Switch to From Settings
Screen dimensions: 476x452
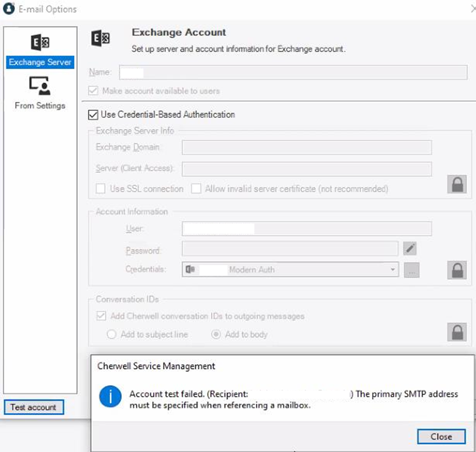pos(40,105)
